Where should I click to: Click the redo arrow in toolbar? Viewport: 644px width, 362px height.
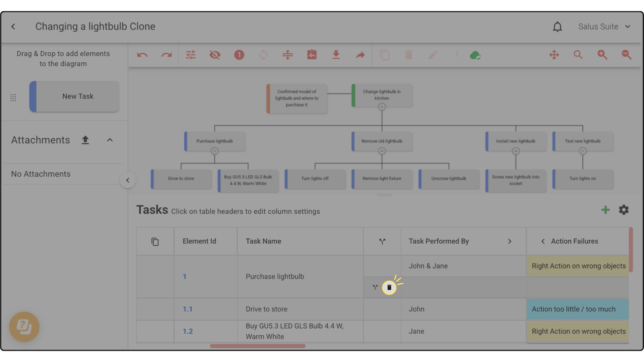tap(166, 55)
